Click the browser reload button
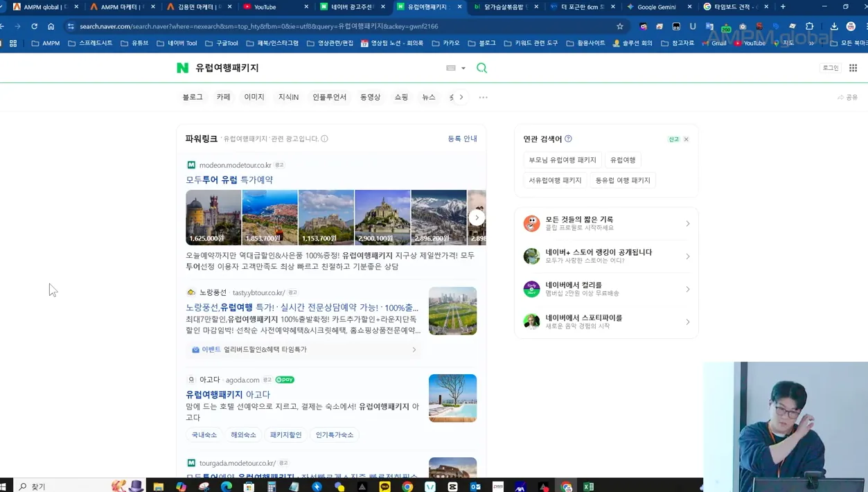Viewport: 868px width, 492px height. tap(34, 26)
